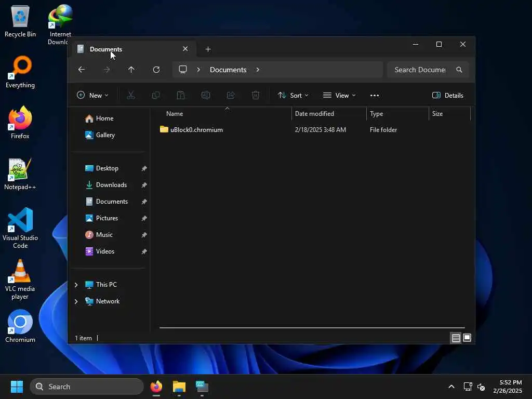Sort by Name column header
Screen dimensions: 532x399
click(175, 114)
